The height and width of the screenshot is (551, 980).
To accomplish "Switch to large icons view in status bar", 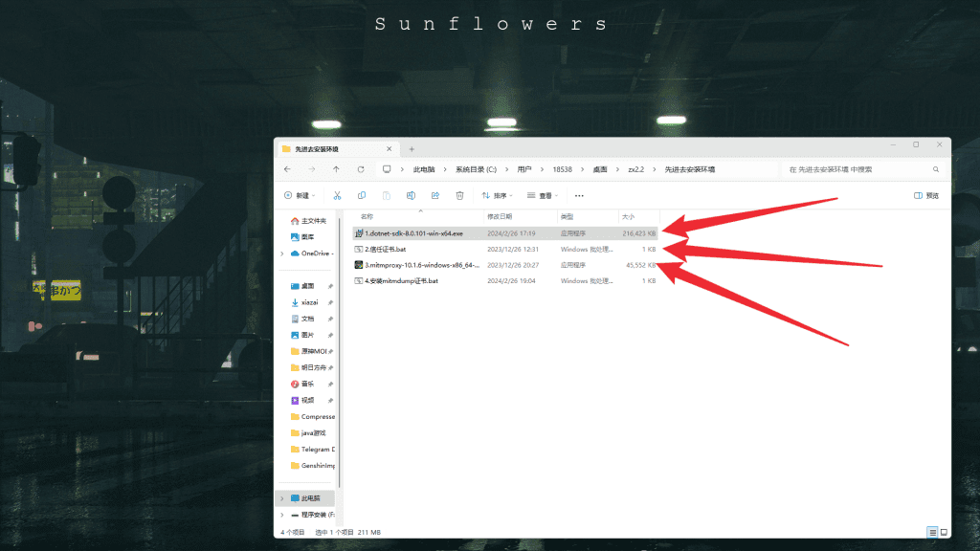I will pos(944,532).
